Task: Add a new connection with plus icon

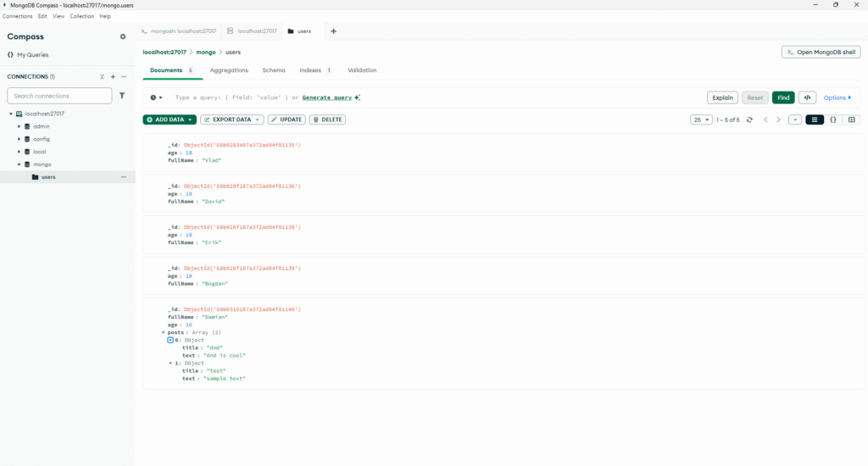Action: 113,76
